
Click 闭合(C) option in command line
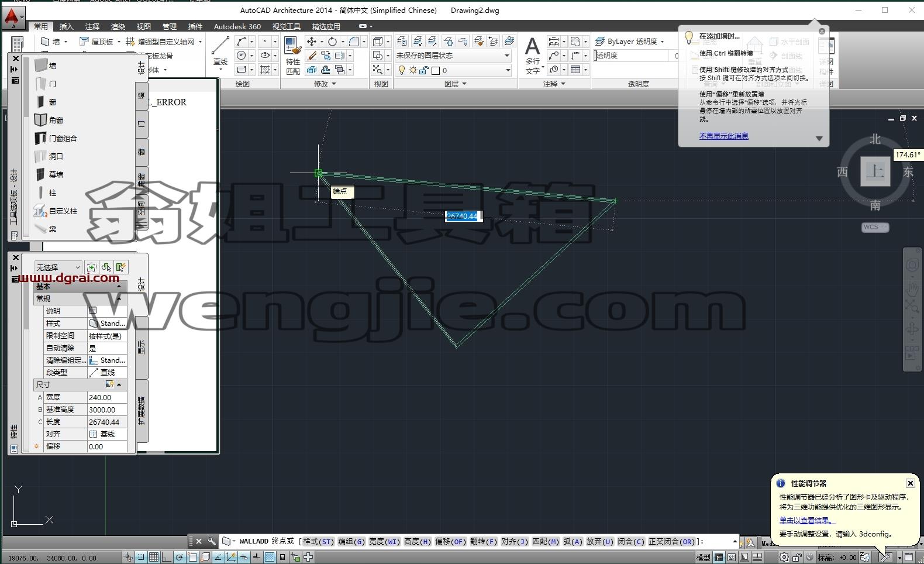tap(630, 541)
